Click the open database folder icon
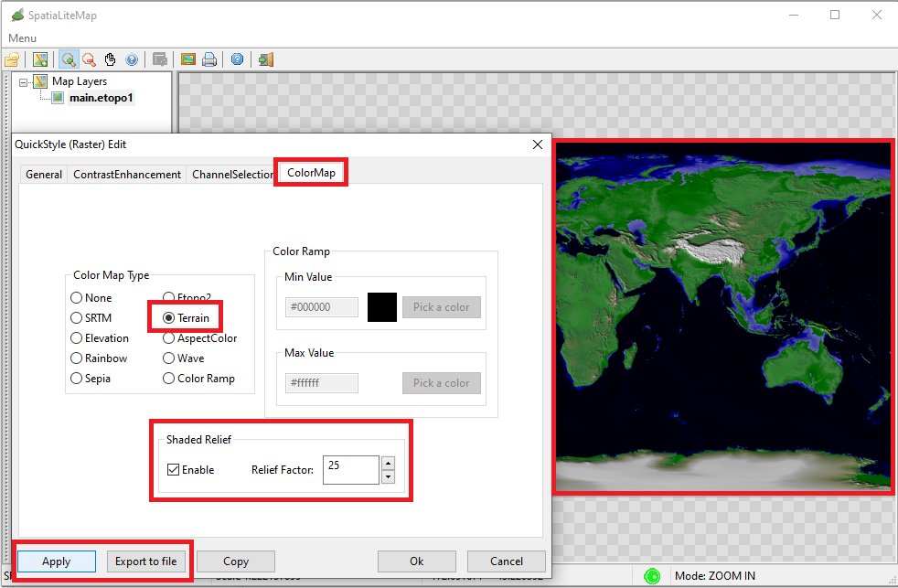The width and height of the screenshot is (898, 588). (x=12, y=59)
